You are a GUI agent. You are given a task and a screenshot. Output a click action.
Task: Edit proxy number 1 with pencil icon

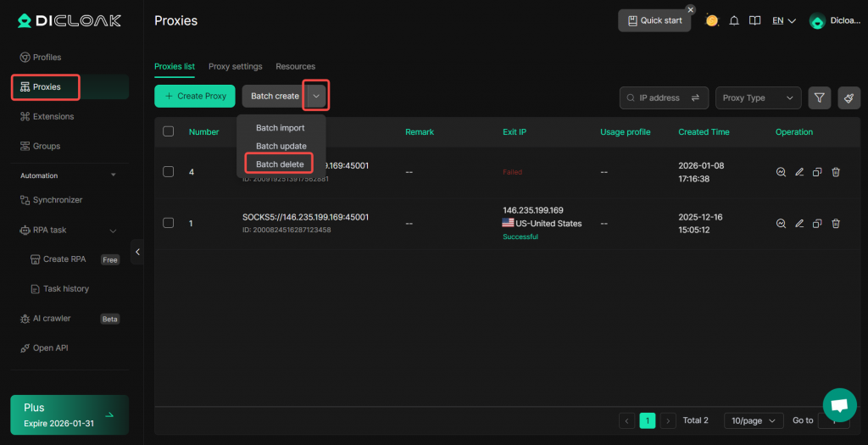click(x=799, y=224)
